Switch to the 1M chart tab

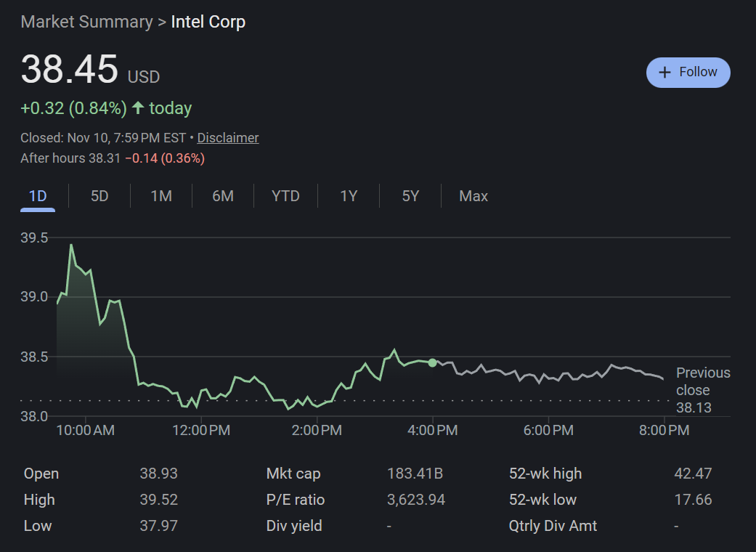[x=161, y=196]
